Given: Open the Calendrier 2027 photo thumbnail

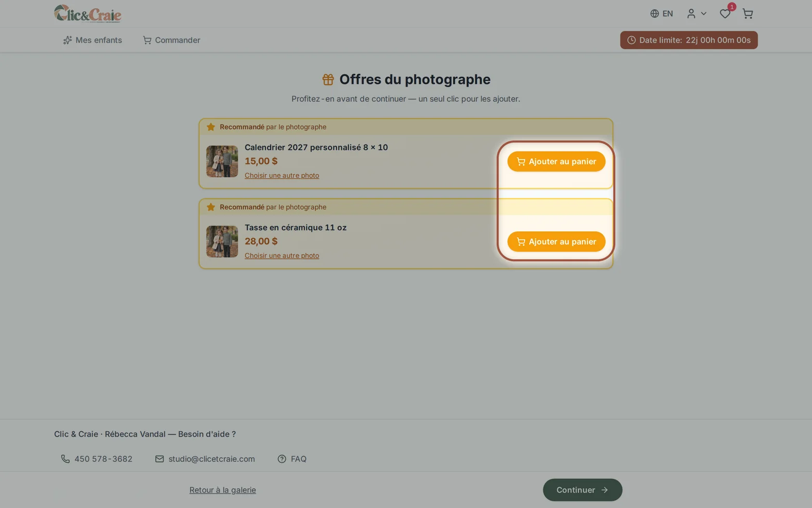Looking at the screenshot, I should (x=222, y=161).
